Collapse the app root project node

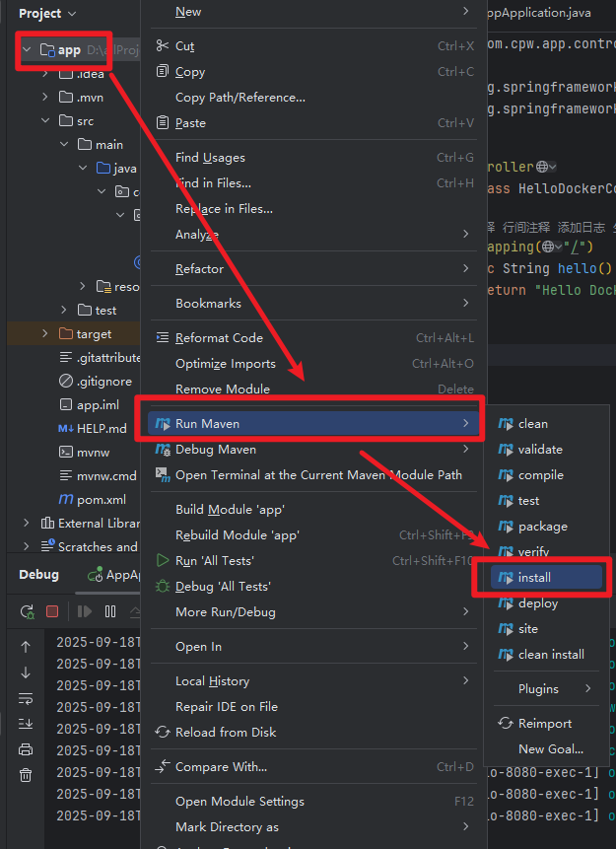(26, 50)
